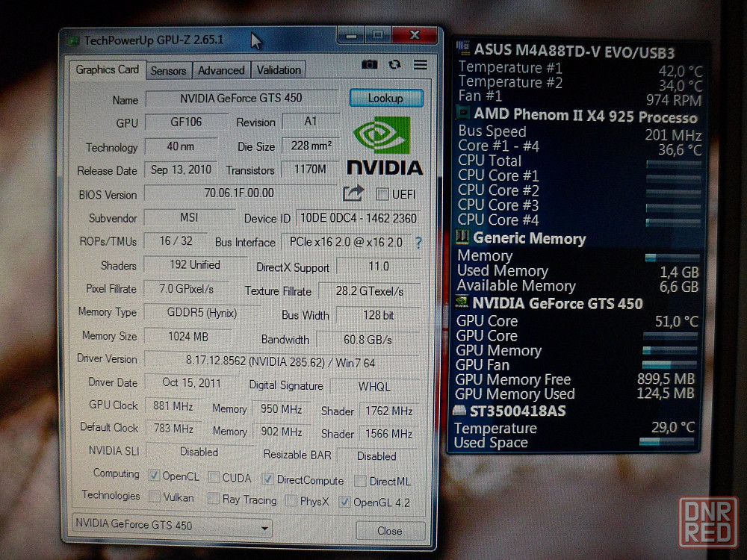Click the ASUS motherboard icon in gadget
This screenshot has width=747, height=560.
tap(462, 48)
